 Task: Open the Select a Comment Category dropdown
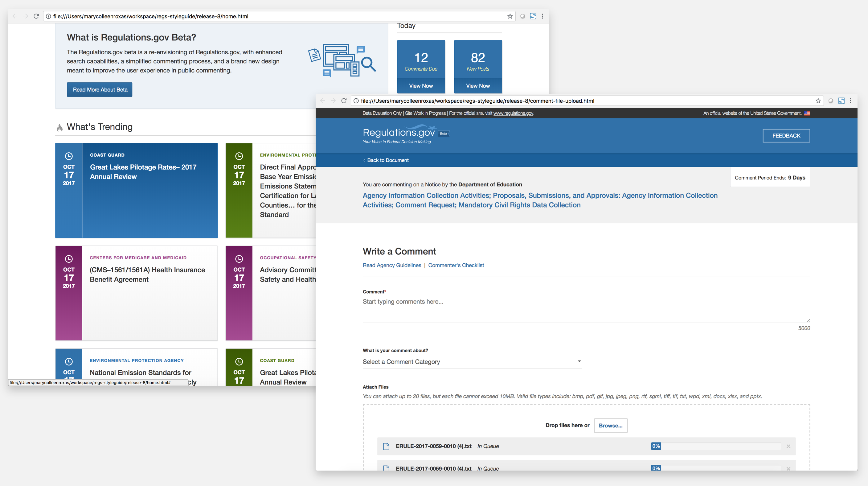click(x=472, y=362)
